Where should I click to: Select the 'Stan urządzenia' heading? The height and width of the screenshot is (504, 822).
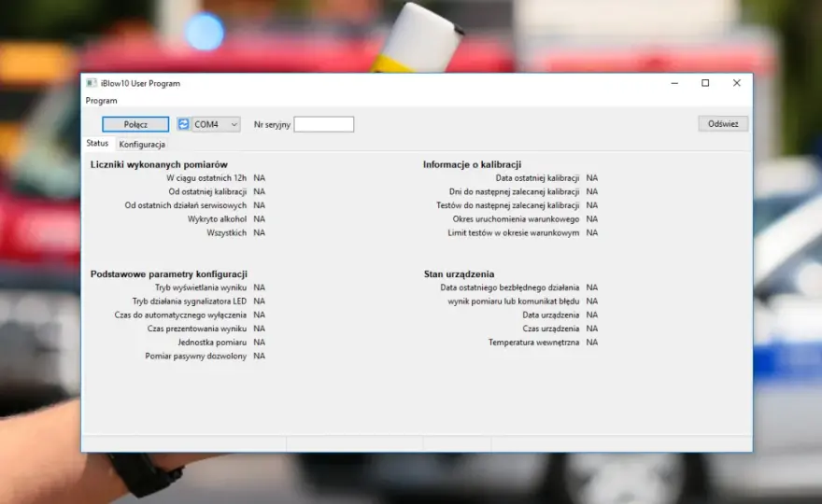pos(460,274)
